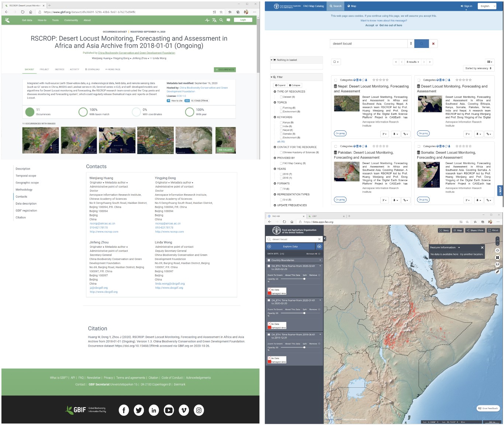The height and width of the screenshot is (425, 504).
Task: Toggle the Country Boundaries layer checkbox
Action: point(269,260)
